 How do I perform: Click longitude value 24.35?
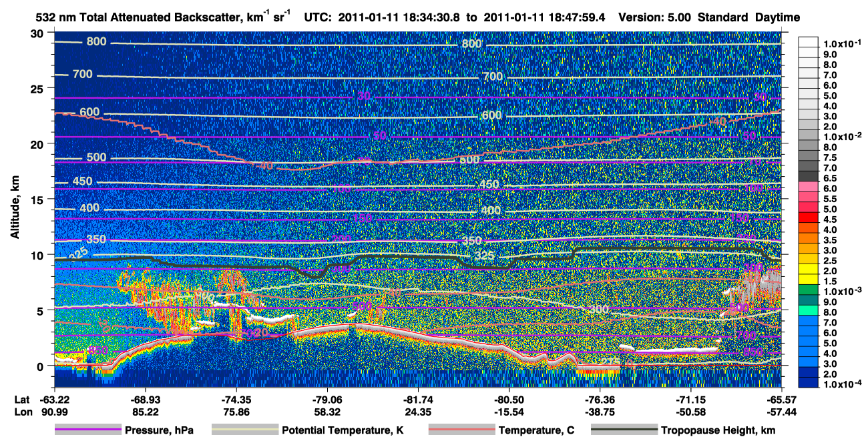click(418, 411)
